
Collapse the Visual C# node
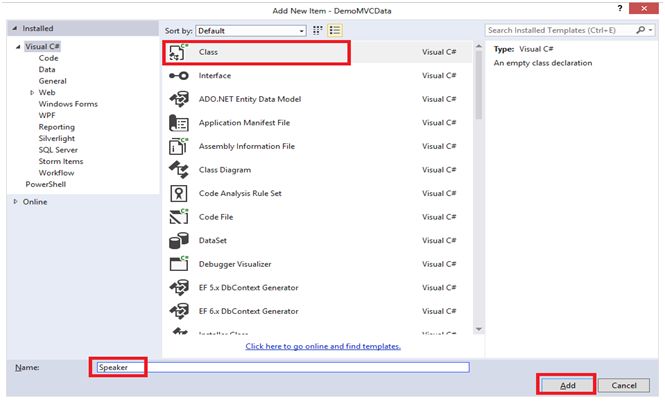pos(18,47)
